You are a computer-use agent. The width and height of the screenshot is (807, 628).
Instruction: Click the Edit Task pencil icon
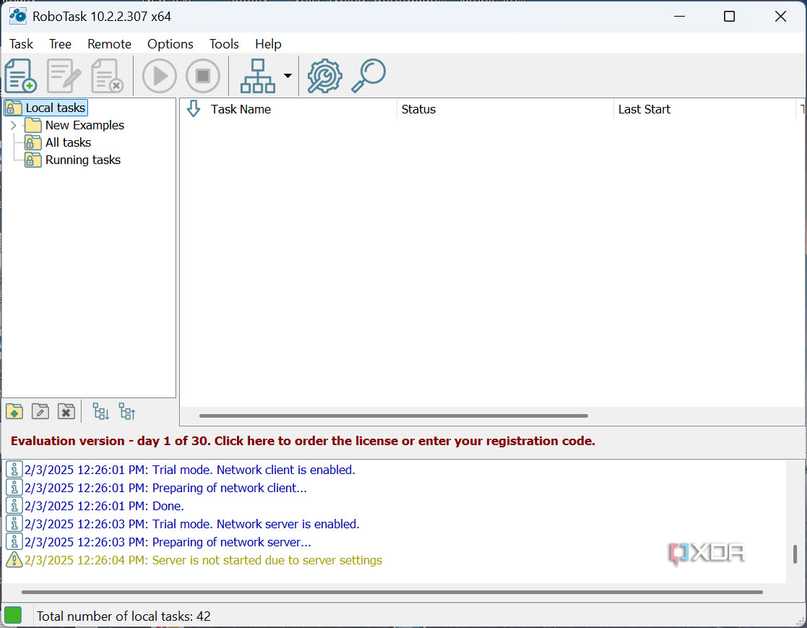[64, 76]
